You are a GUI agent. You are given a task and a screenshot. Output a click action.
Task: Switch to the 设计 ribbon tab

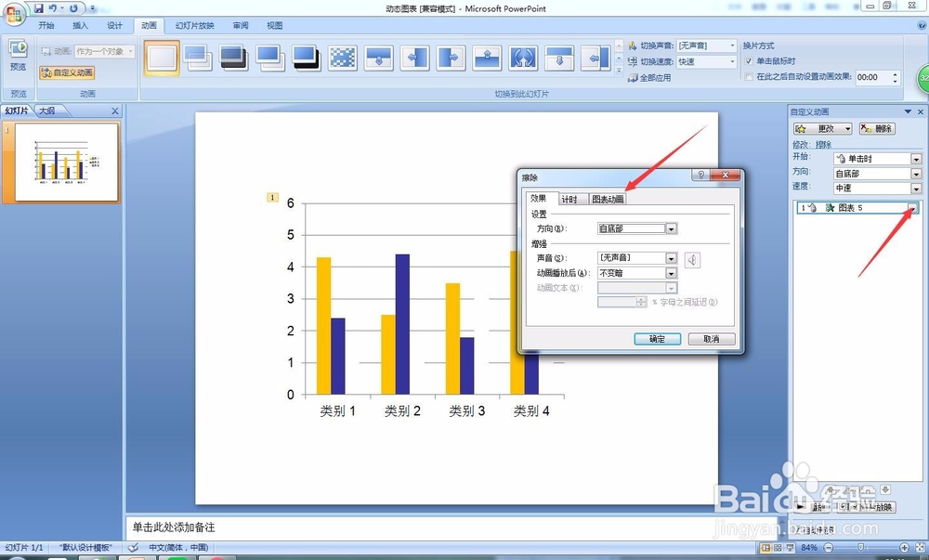click(114, 25)
